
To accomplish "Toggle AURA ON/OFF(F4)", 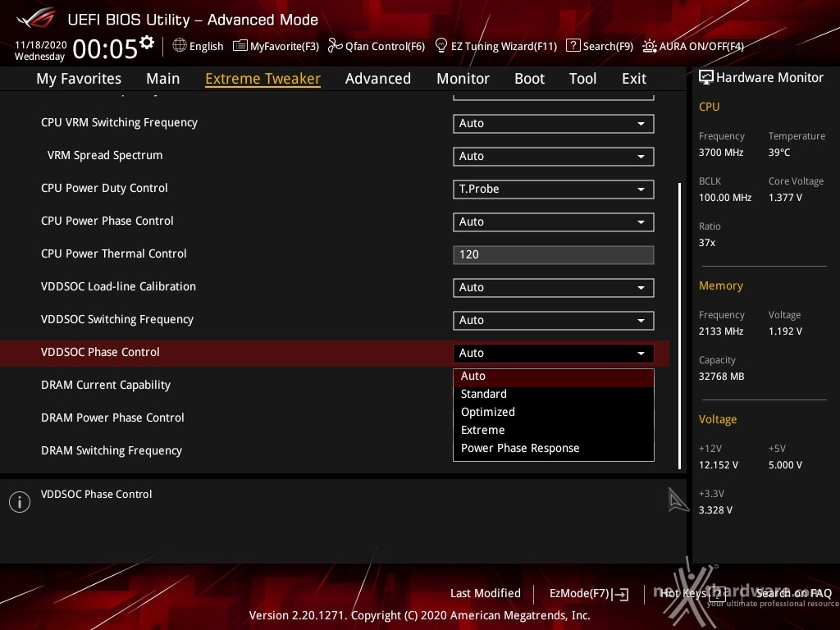I will click(x=693, y=46).
